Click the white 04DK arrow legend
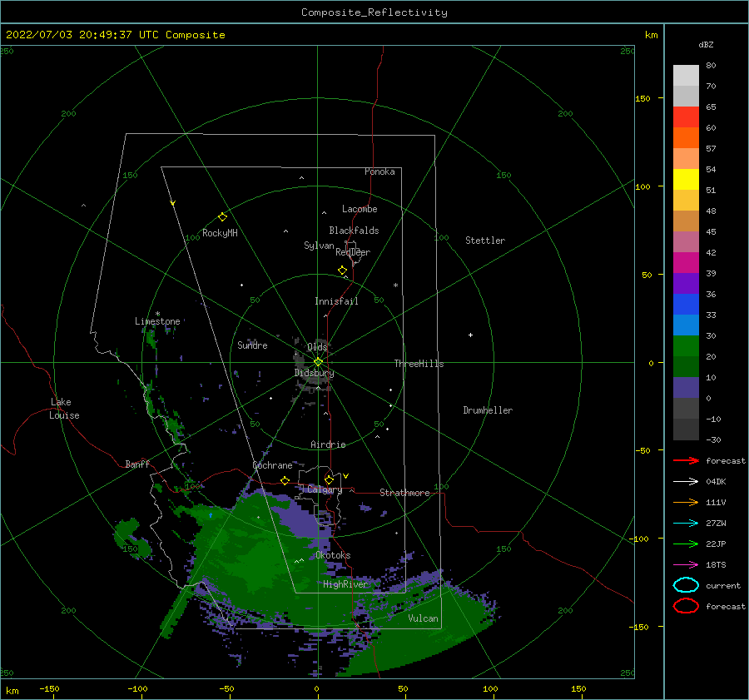 [686, 482]
